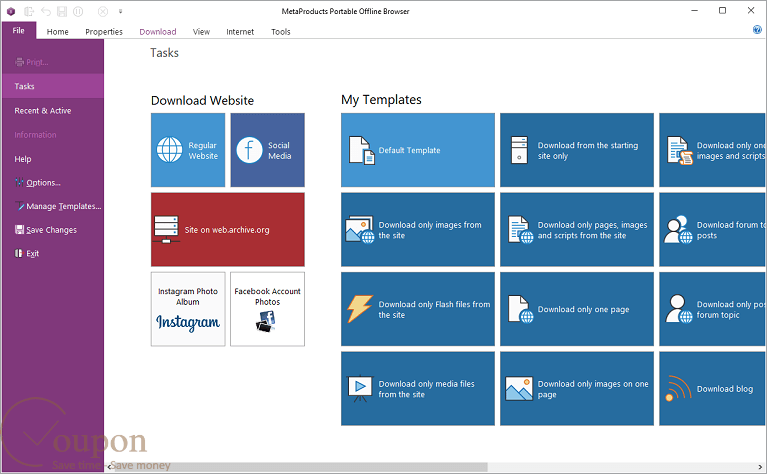Choose Download from the starting site only

(x=577, y=150)
